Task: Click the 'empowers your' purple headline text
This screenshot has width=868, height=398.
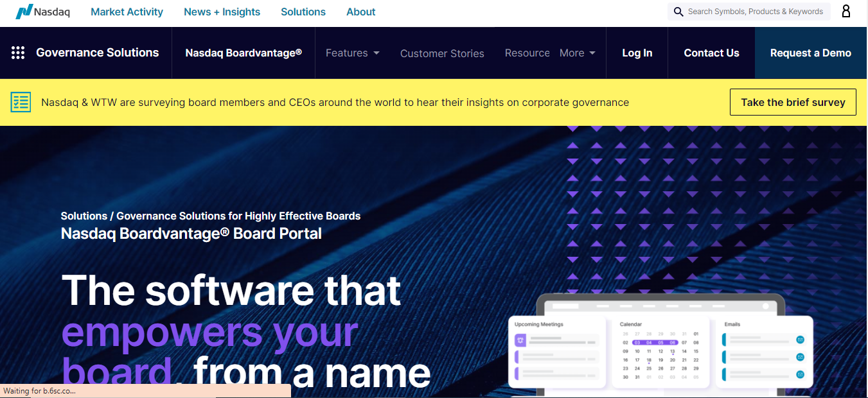Action: 209,332
